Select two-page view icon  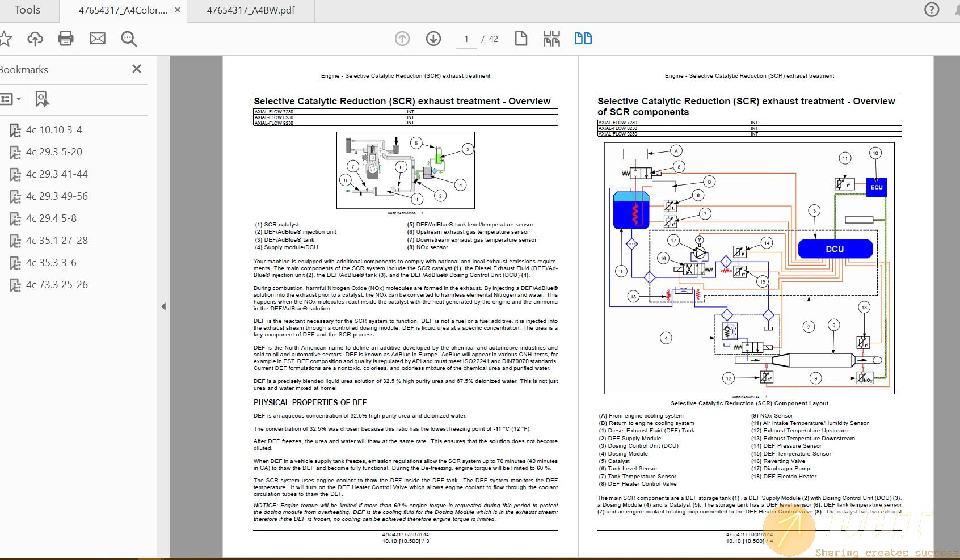point(583,39)
